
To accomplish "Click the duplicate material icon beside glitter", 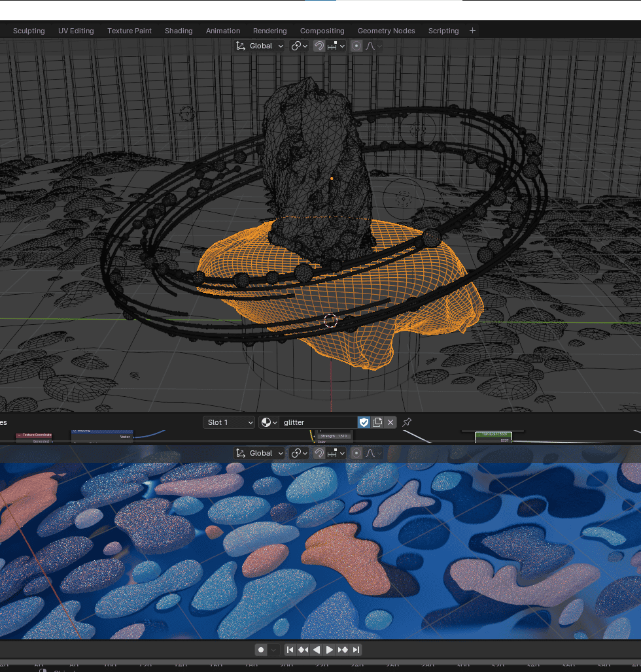I will tap(377, 422).
